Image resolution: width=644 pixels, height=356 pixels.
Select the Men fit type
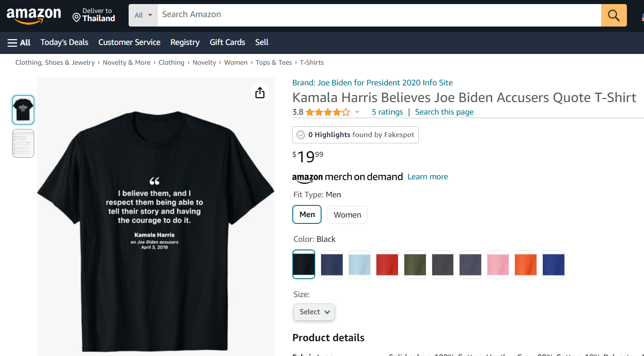click(x=307, y=214)
